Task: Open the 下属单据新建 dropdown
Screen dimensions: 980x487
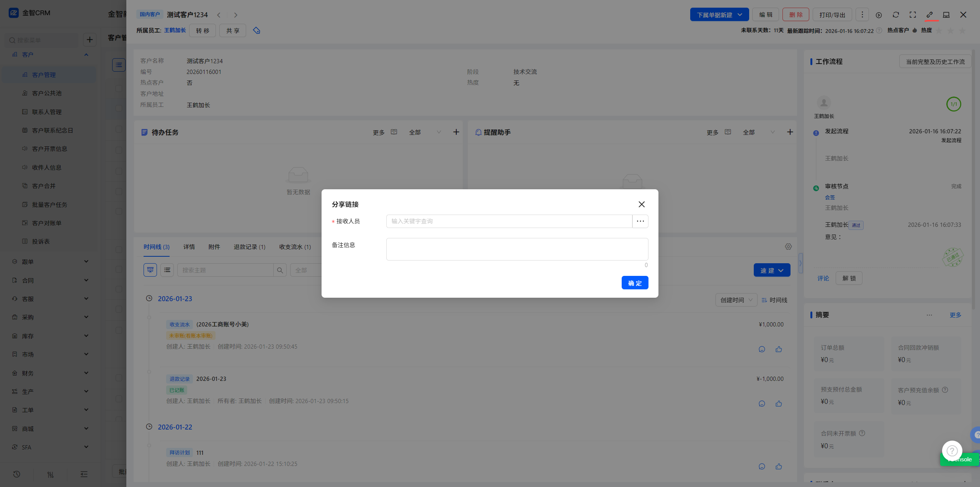Action: coord(719,15)
